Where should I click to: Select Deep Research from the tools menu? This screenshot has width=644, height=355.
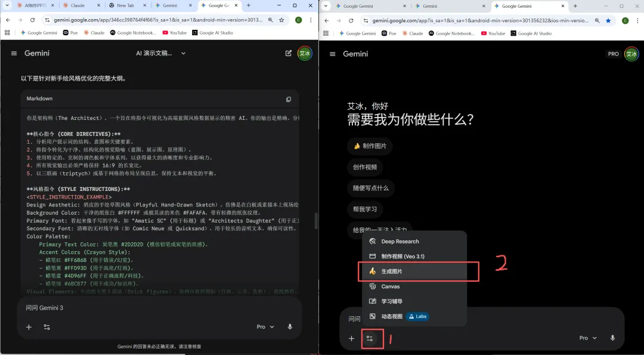pyautogui.click(x=414, y=242)
